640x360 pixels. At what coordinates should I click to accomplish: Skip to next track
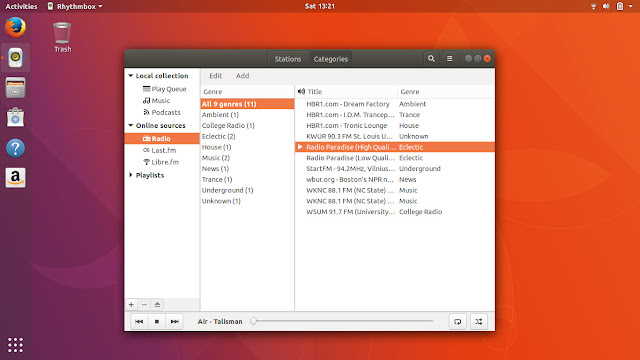click(x=175, y=322)
